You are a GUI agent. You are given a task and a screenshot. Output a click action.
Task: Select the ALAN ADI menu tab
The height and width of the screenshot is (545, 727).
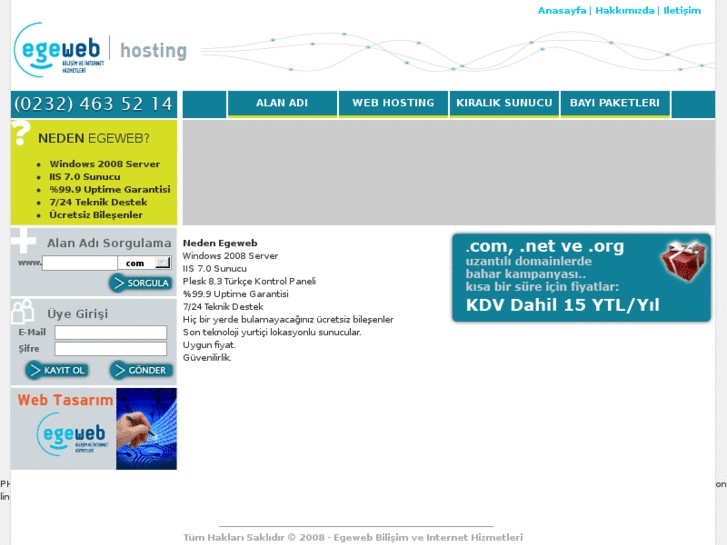click(282, 104)
